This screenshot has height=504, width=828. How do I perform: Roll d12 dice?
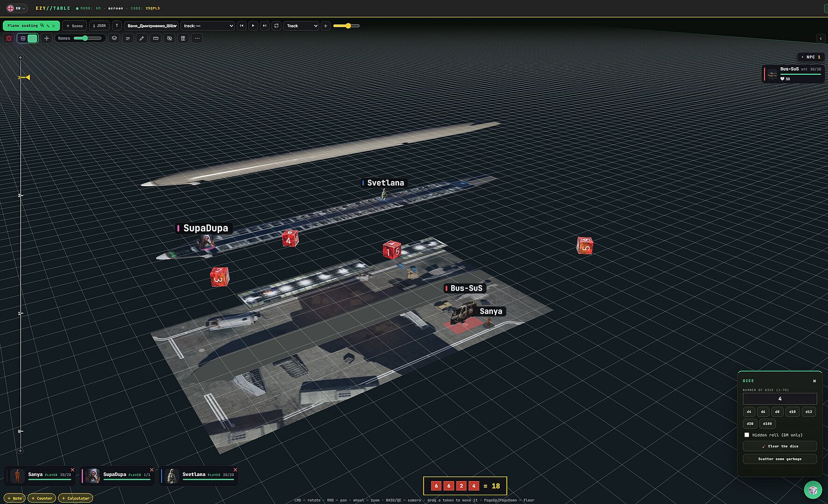(809, 412)
